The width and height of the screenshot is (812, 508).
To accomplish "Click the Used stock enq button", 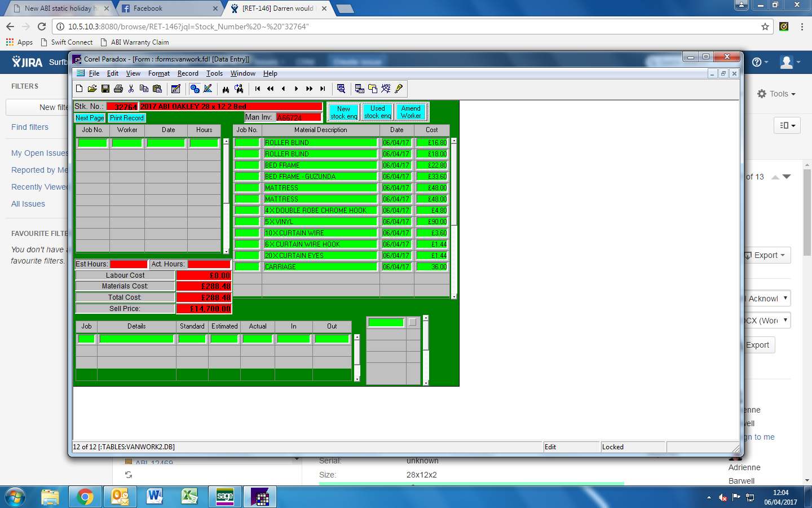I will point(378,112).
